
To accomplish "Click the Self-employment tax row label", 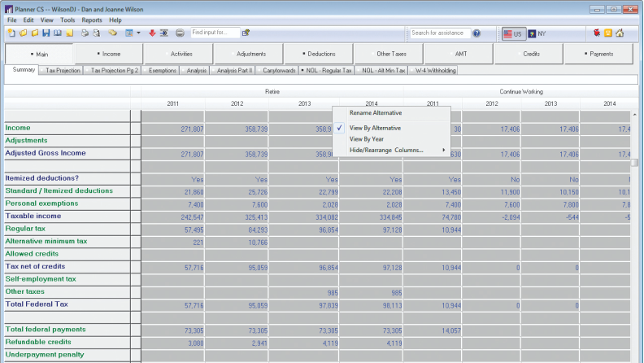I will click(x=41, y=279).
